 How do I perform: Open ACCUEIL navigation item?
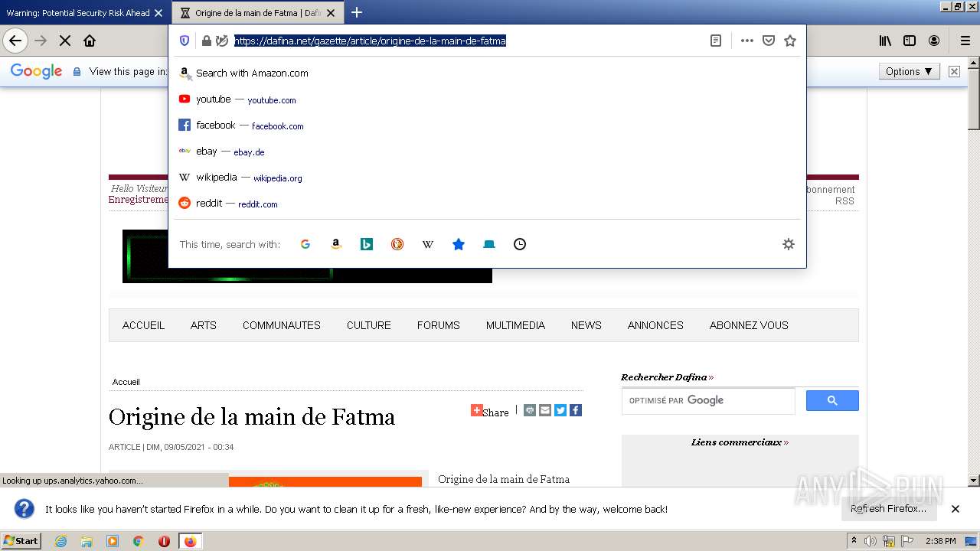click(x=143, y=325)
